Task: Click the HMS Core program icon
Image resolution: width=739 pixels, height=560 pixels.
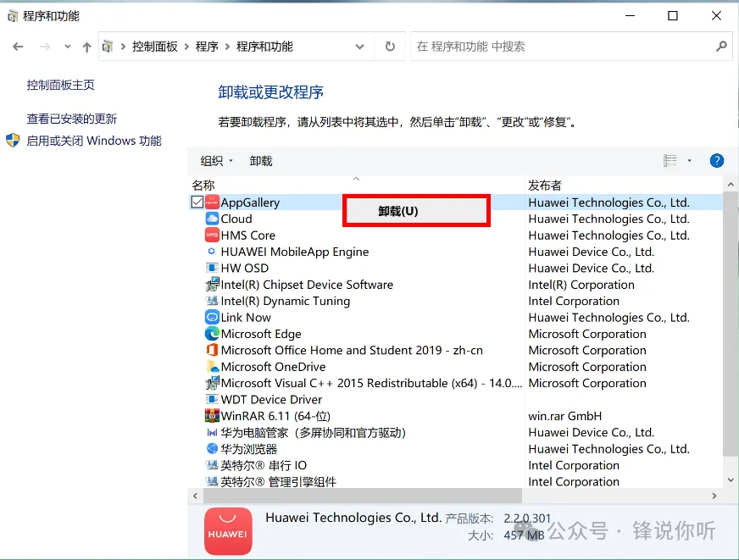Action: (x=212, y=235)
